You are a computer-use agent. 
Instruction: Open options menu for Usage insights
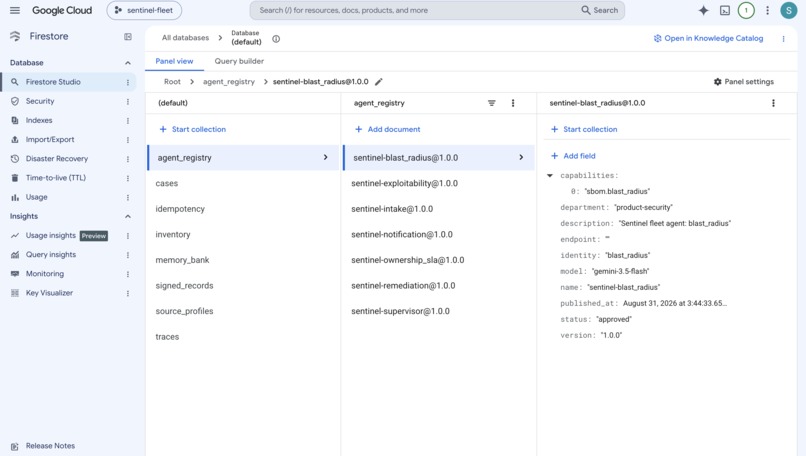[128, 235]
